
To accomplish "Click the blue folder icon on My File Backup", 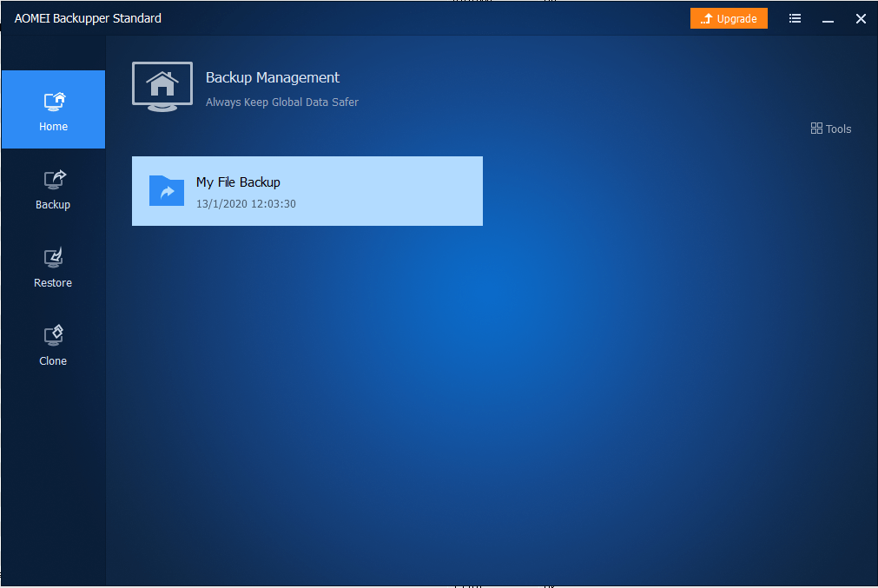I will [166, 191].
